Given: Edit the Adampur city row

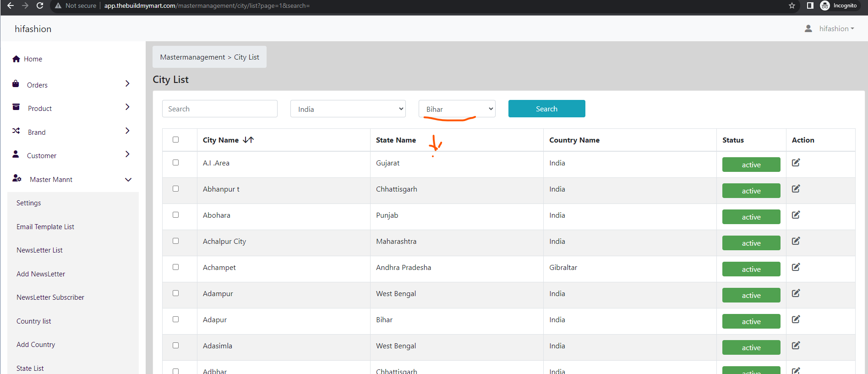Looking at the screenshot, I should coord(796,293).
